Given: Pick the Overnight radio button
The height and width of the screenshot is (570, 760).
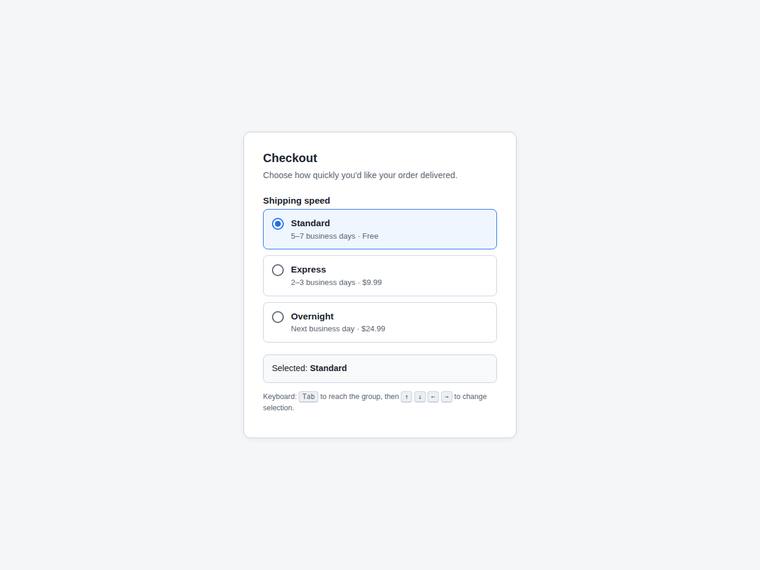Looking at the screenshot, I should coord(278,317).
